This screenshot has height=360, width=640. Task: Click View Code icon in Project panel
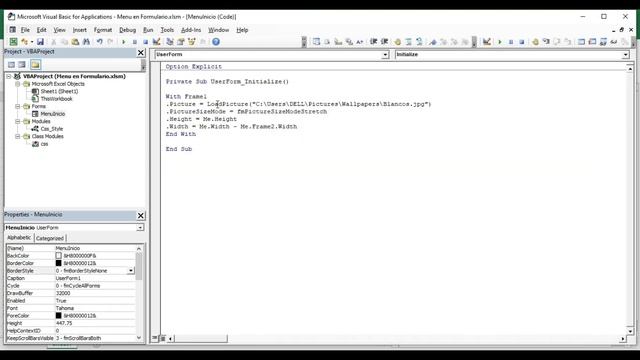click(11, 64)
